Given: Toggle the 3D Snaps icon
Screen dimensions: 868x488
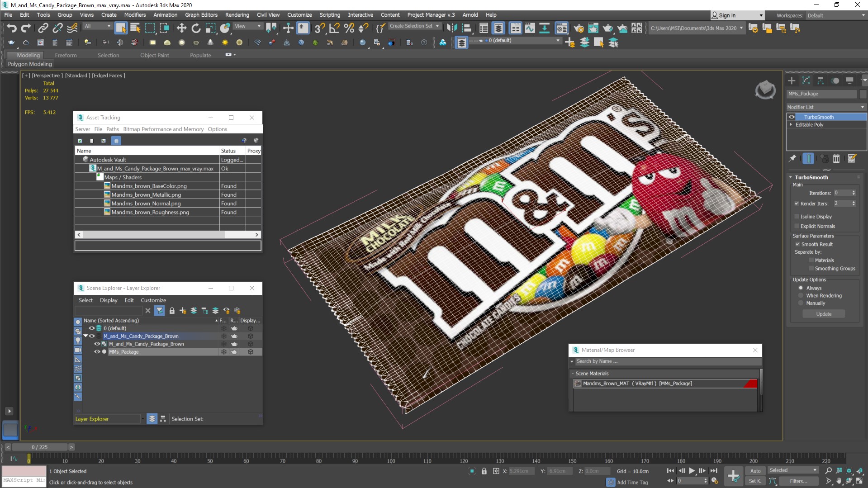Looking at the screenshot, I should pos(319,28).
